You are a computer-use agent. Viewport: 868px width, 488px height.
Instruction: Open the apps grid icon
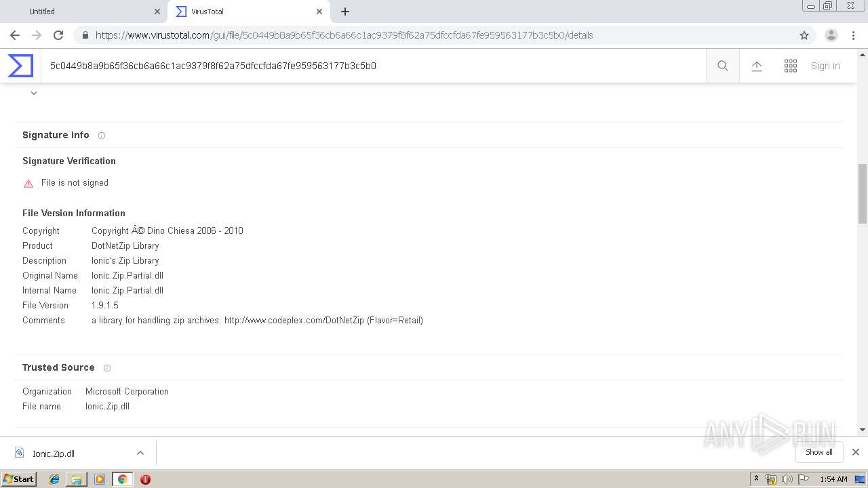point(791,66)
